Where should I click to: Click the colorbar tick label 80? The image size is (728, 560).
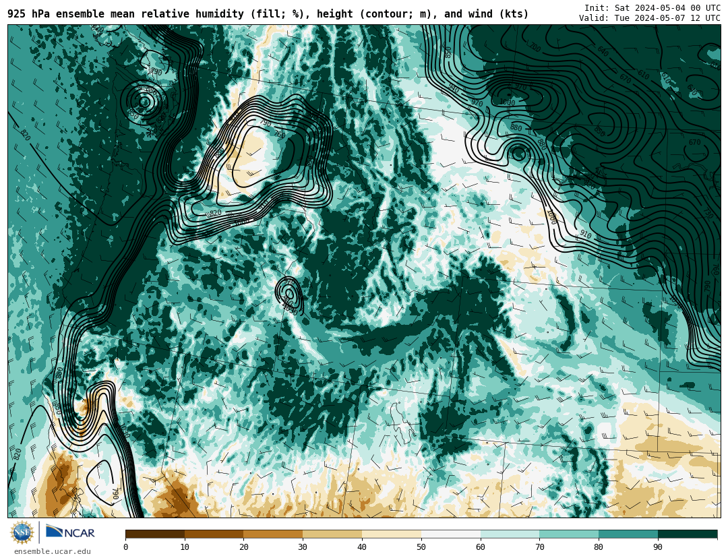click(x=599, y=547)
